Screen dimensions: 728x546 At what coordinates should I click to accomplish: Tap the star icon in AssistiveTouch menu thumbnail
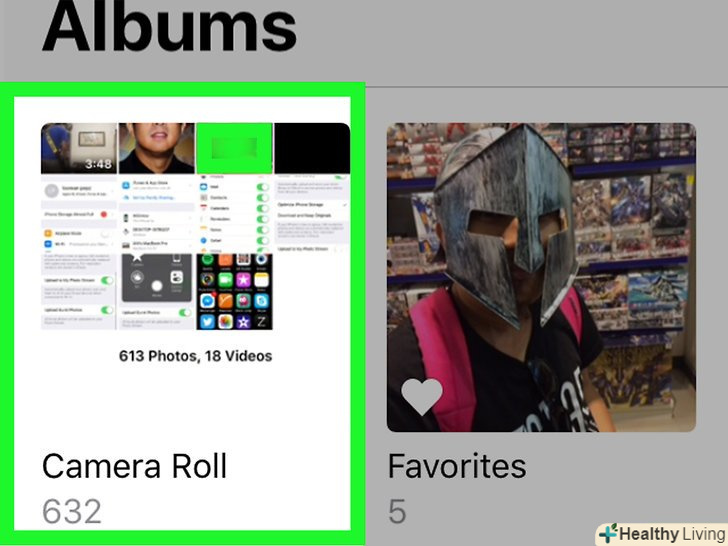(x=136, y=257)
